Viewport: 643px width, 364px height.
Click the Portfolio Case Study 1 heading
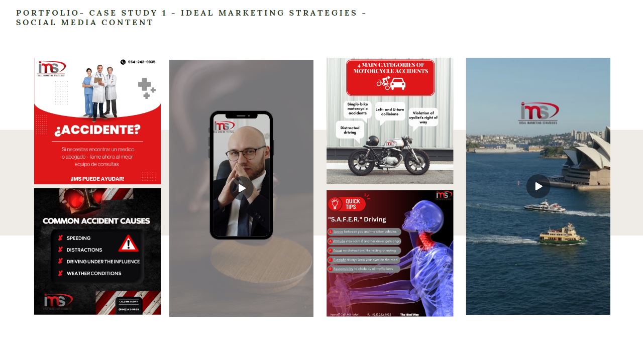tap(191, 18)
